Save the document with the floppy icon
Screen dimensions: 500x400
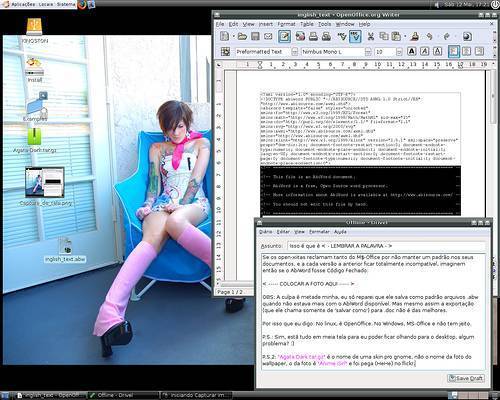click(255, 36)
